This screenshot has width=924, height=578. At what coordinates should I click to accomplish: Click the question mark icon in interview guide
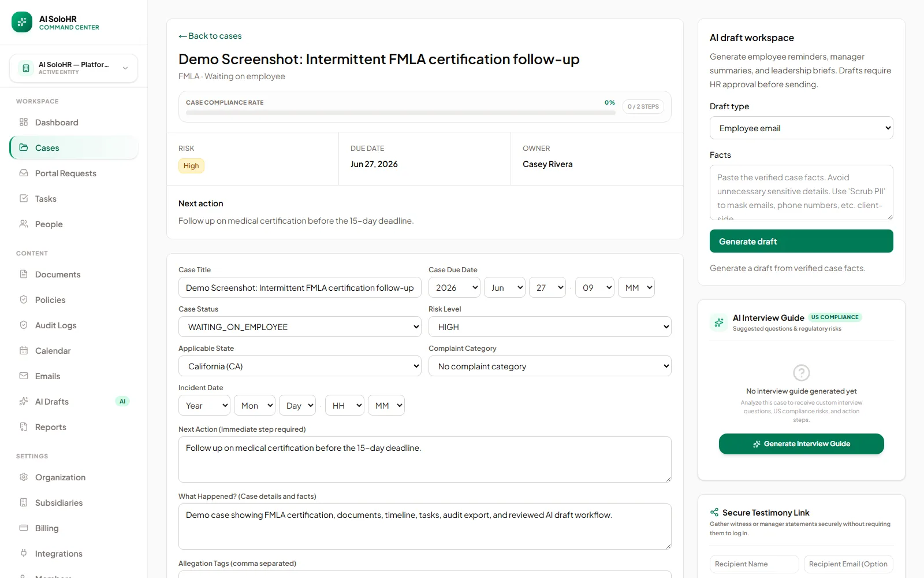[x=802, y=373]
